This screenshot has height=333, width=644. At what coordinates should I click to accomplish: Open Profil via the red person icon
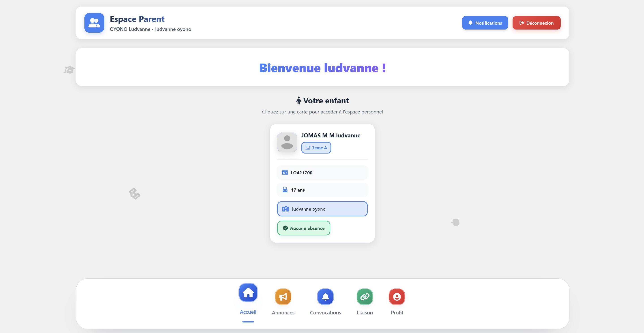tap(397, 297)
